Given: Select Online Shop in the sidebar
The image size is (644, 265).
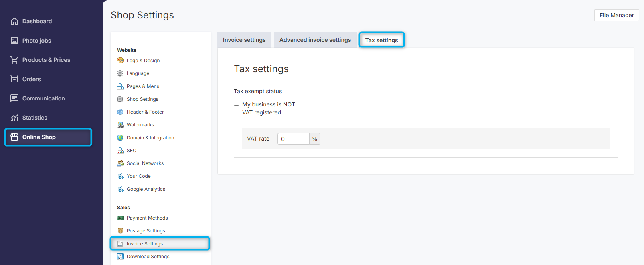Looking at the screenshot, I should pos(48,137).
